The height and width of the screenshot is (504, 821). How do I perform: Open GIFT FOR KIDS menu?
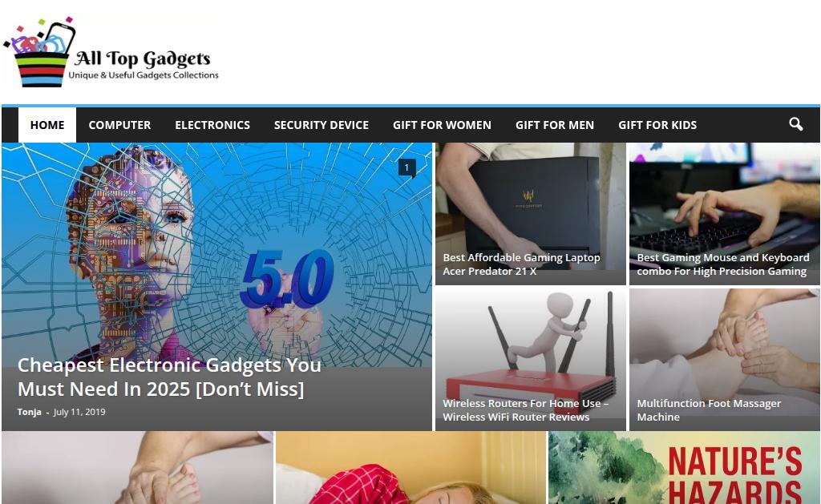pos(657,125)
